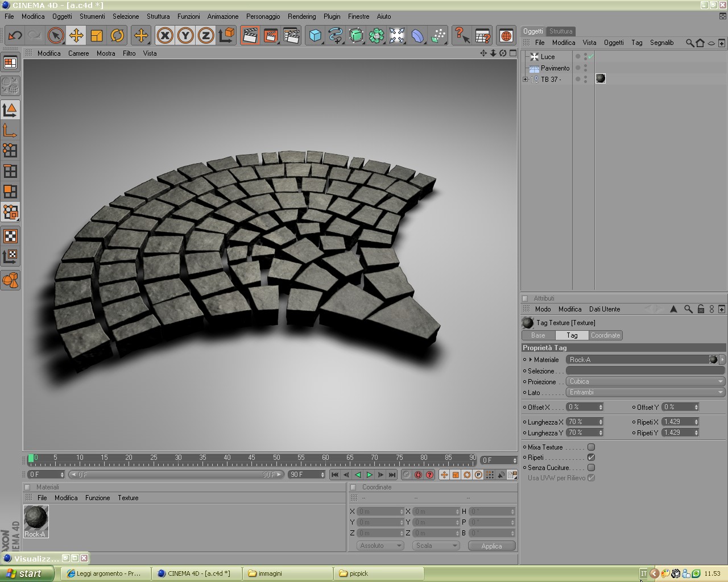This screenshot has width=728, height=582.
Task: Select the Scale tool
Action: coord(96,36)
